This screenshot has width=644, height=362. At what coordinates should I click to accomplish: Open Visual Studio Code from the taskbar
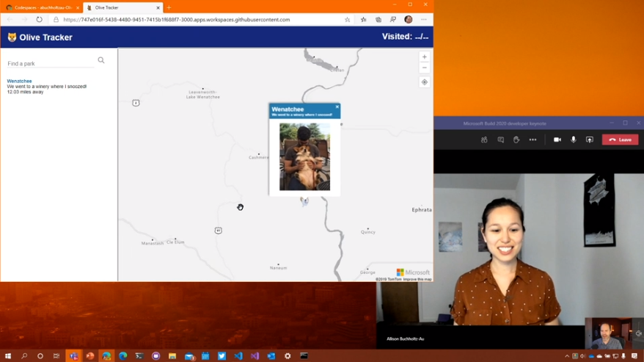tap(238, 356)
